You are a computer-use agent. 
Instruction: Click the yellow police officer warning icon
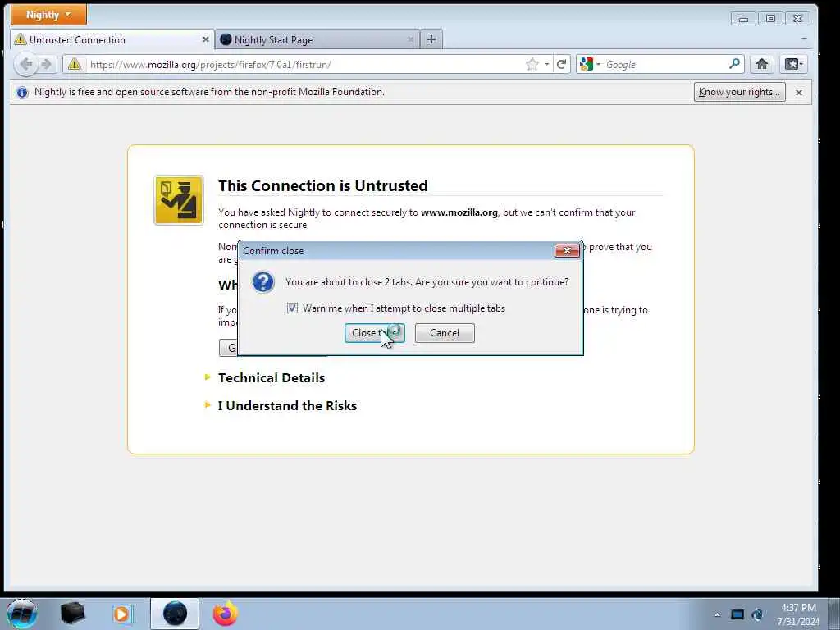click(178, 200)
